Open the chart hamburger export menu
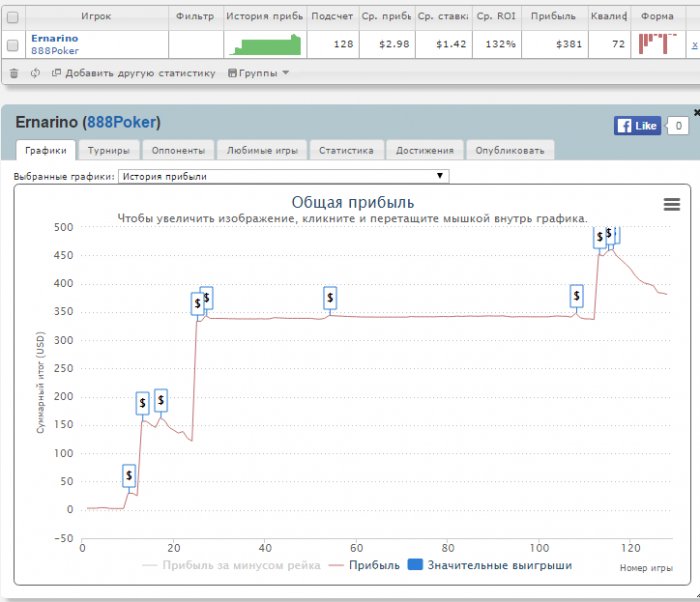 [x=671, y=205]
